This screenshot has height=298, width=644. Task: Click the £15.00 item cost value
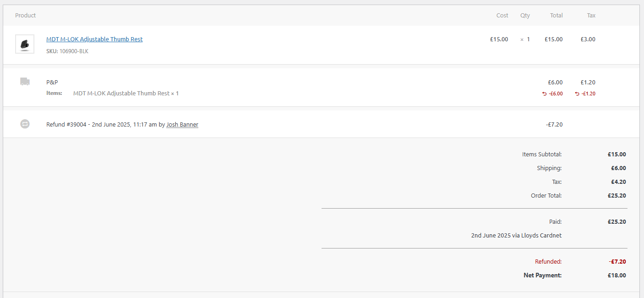pyautogui.click(x=499, y=39)
